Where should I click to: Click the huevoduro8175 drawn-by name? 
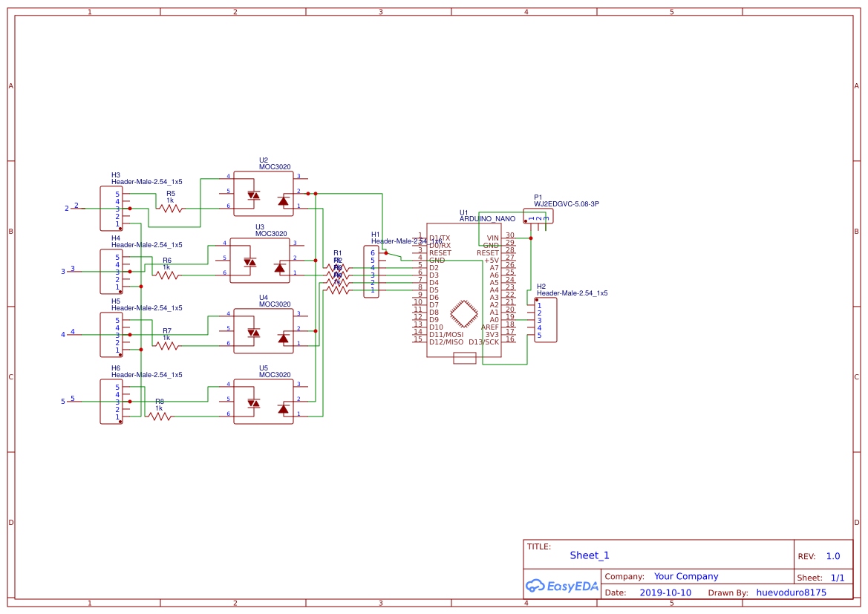pyautogui.click(x=792, y=592)
